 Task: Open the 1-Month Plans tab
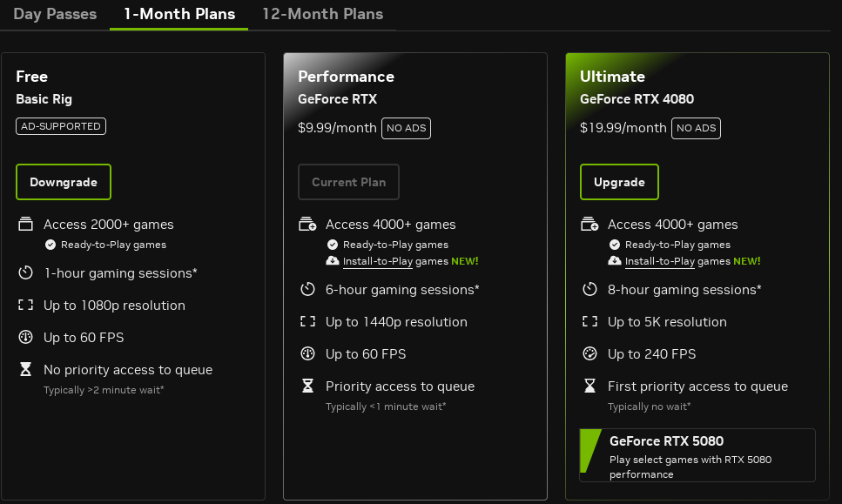(179, 14)
